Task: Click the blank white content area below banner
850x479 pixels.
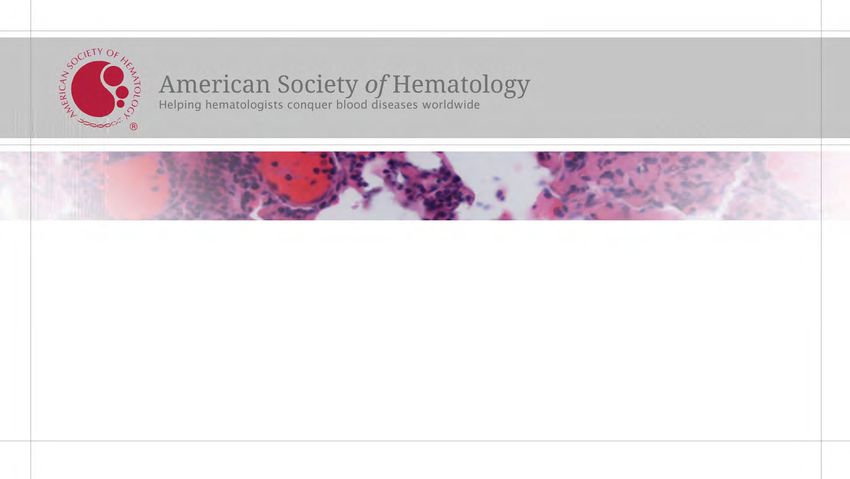Action: tap(425, 331)
